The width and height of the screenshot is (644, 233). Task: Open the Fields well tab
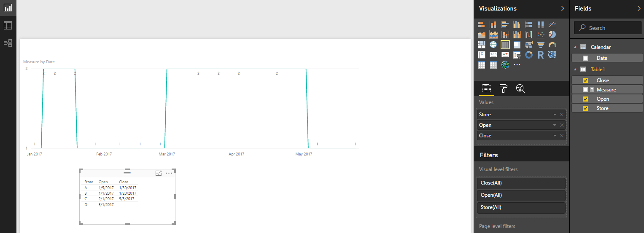[487, 88]
